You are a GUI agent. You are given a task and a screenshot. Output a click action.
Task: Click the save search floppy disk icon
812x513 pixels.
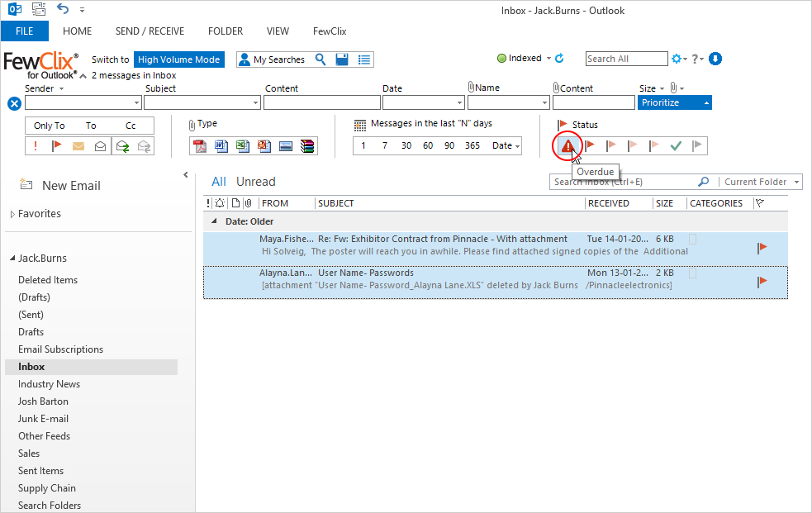[x=342, y=59]
